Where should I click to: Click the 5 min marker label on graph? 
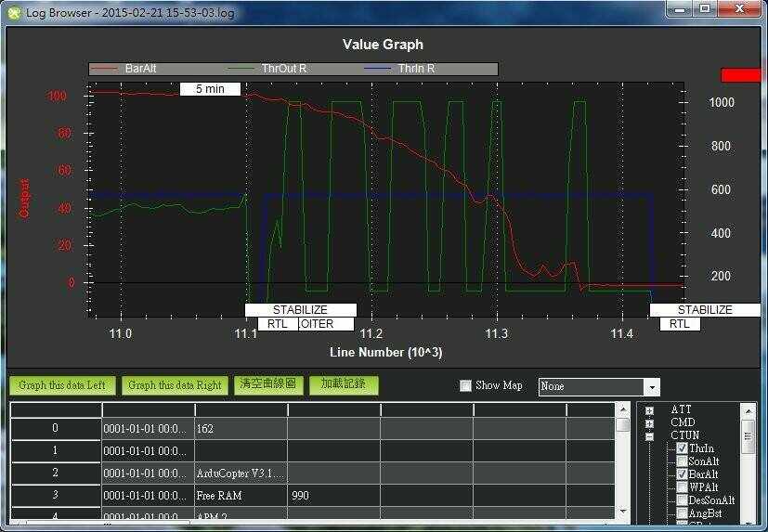click(210, 89)
